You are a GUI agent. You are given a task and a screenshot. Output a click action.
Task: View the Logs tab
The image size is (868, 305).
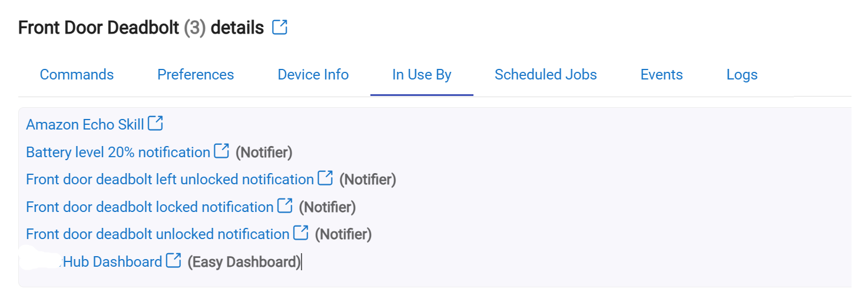(x=742, y=75)
